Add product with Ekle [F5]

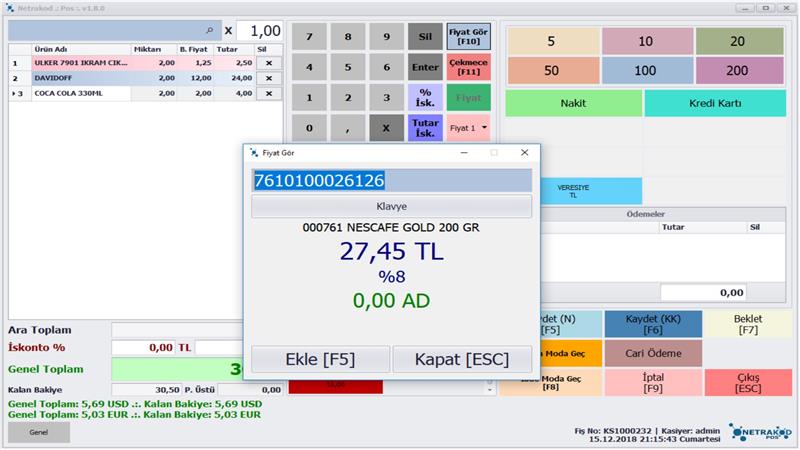320,359
